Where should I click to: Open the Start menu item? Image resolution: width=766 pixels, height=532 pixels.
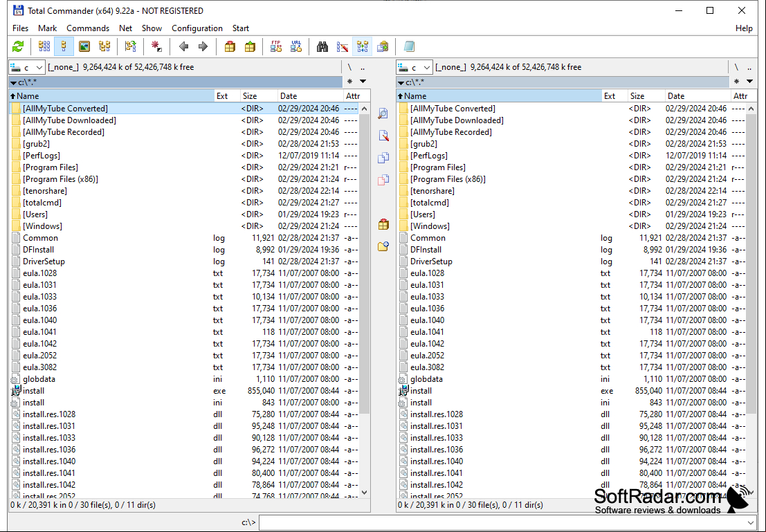coord(240,28)
